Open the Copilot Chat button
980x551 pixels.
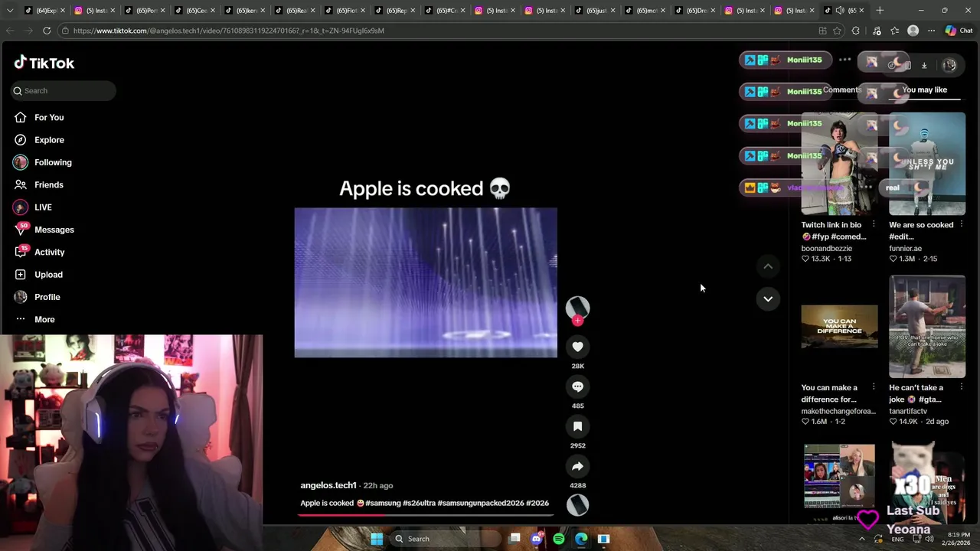click(959, 31)
